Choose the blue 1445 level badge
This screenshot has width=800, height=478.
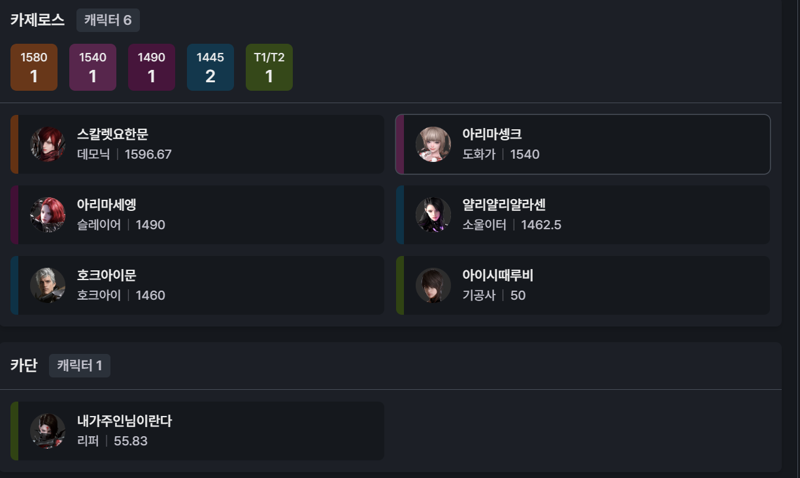(210, 67)
